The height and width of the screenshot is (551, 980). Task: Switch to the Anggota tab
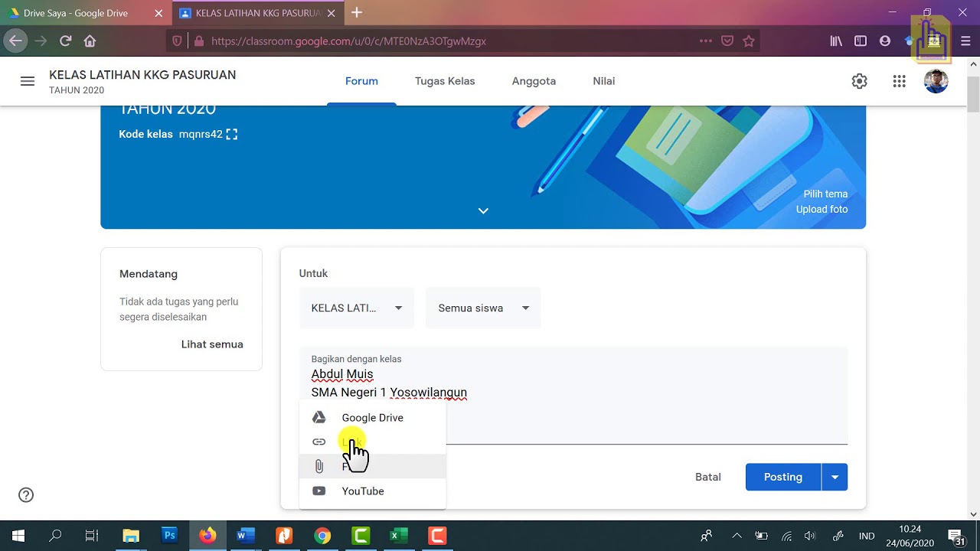[534, 81]
